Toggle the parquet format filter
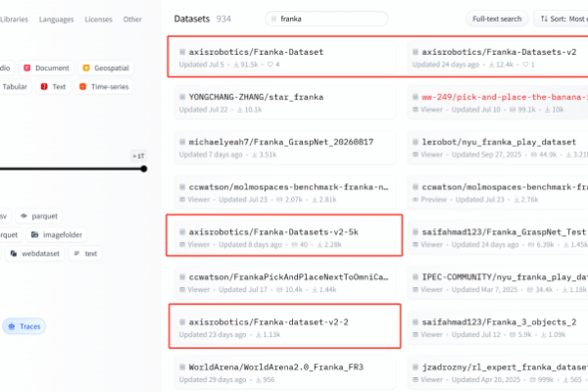Screen dimensions: 588x392 pos(38,216)
